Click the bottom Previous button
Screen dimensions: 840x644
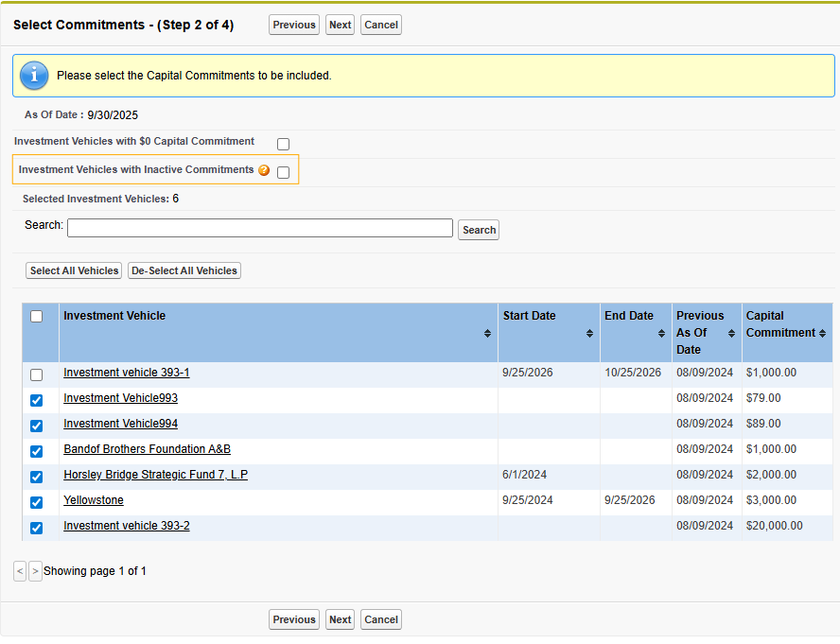pos(294,619)
